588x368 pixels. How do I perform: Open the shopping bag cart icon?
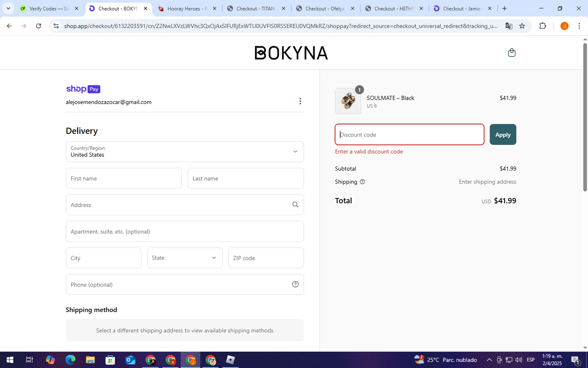click(x=512, y=53)
